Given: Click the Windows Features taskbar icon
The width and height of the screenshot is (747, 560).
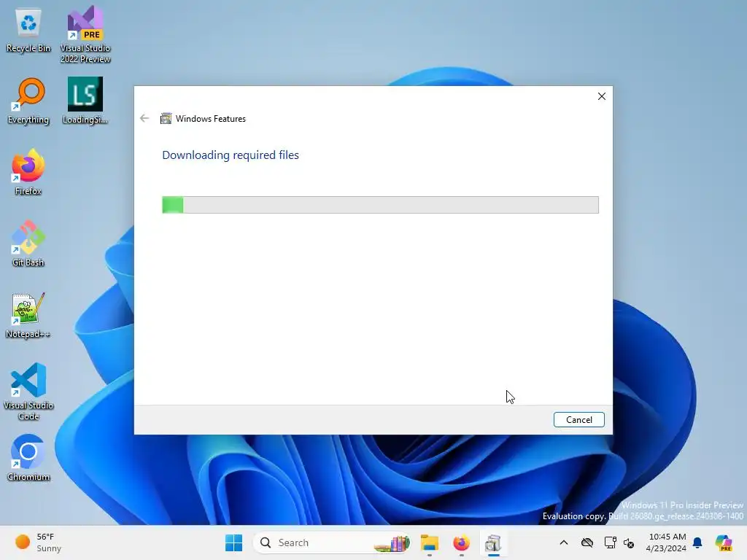Looking at the screenshot, I should 493,542.
